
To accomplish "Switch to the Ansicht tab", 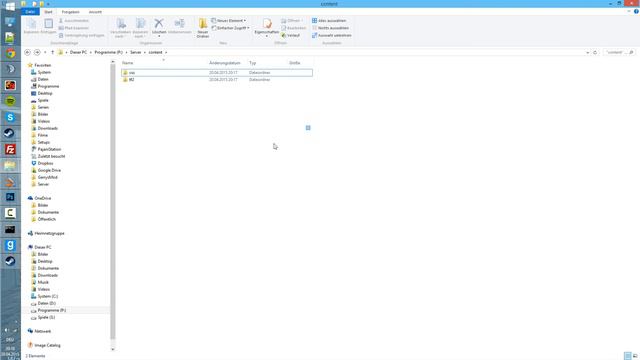I will tap(95, 12).
